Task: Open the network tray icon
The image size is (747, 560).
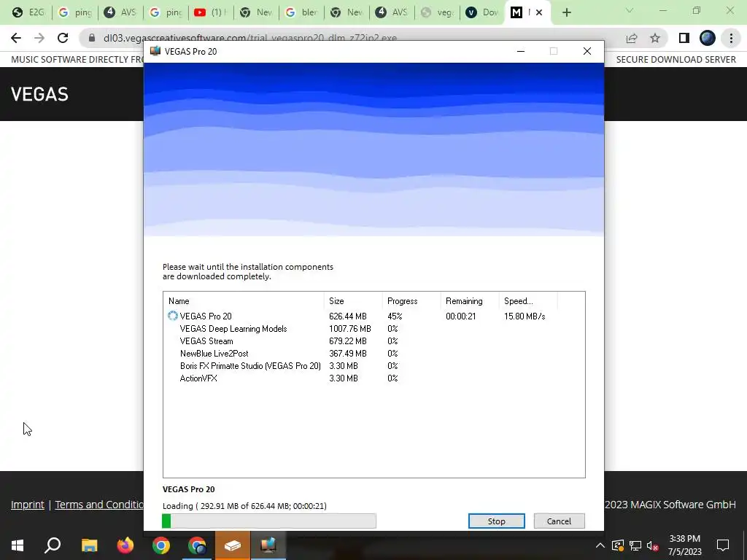Action: tap(635, 545)
